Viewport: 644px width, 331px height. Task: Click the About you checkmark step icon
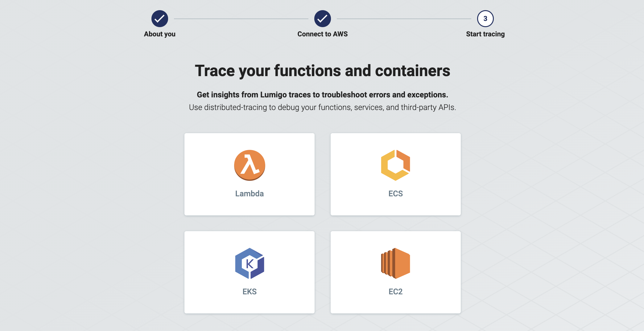click(160, 19)
